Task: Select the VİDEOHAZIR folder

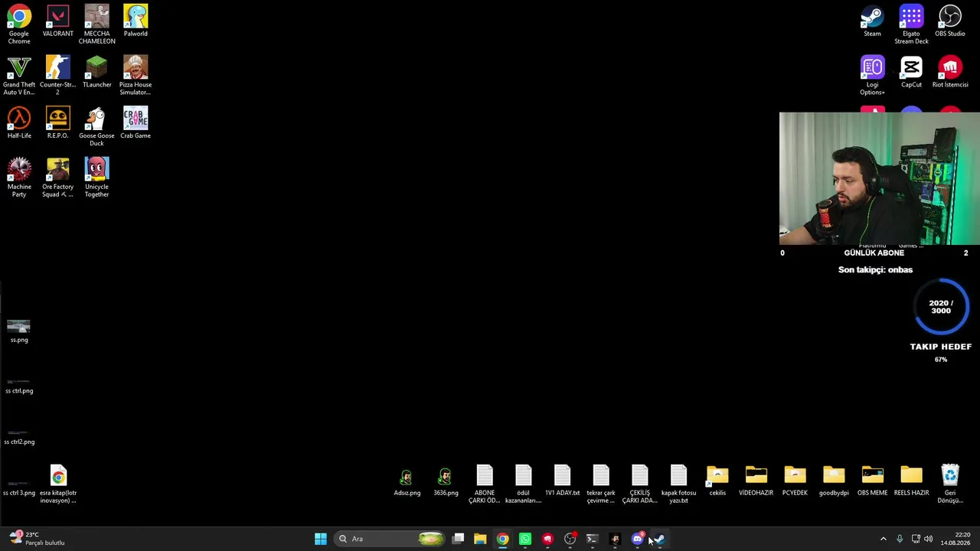Action: [756, 481]
